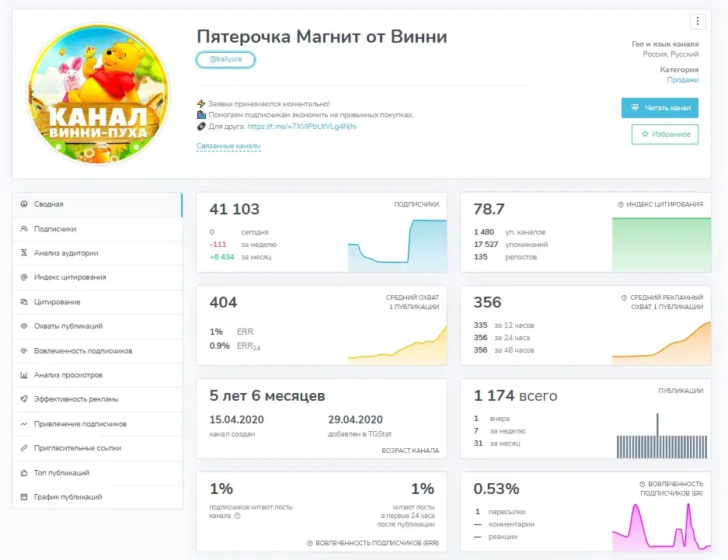Select График публикаций in sidebar
The image size is (728, 560).
[x=97, y=497]
